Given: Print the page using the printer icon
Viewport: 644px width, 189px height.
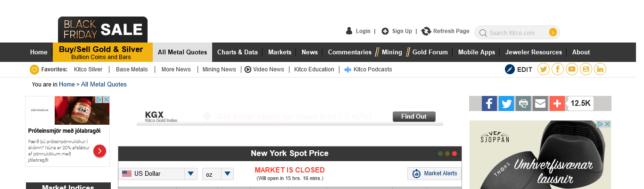Looking at the screenshot, I should click(x=523, y=103).
